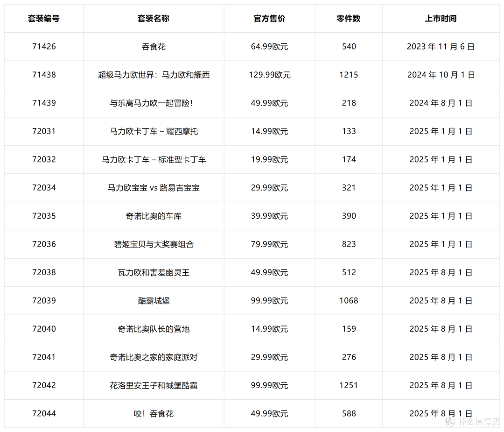Click the piece count 276
The width and height of the screenshot is (504, 432).
(349, 357)
